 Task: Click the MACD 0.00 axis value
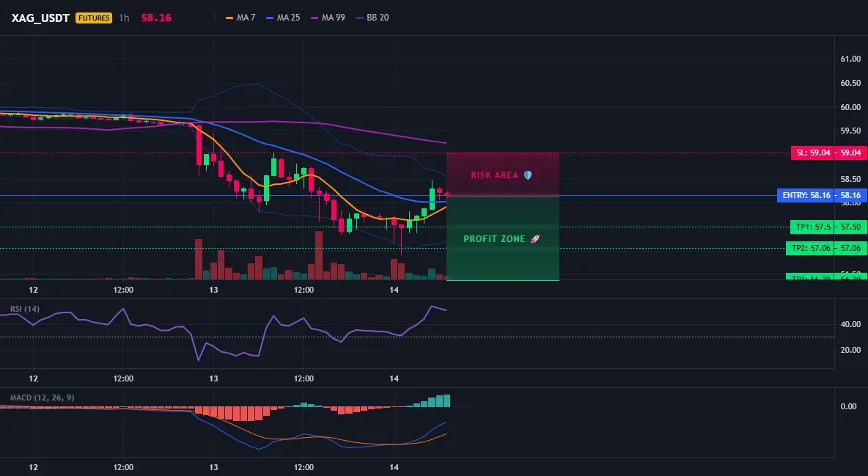click(849, 406)
